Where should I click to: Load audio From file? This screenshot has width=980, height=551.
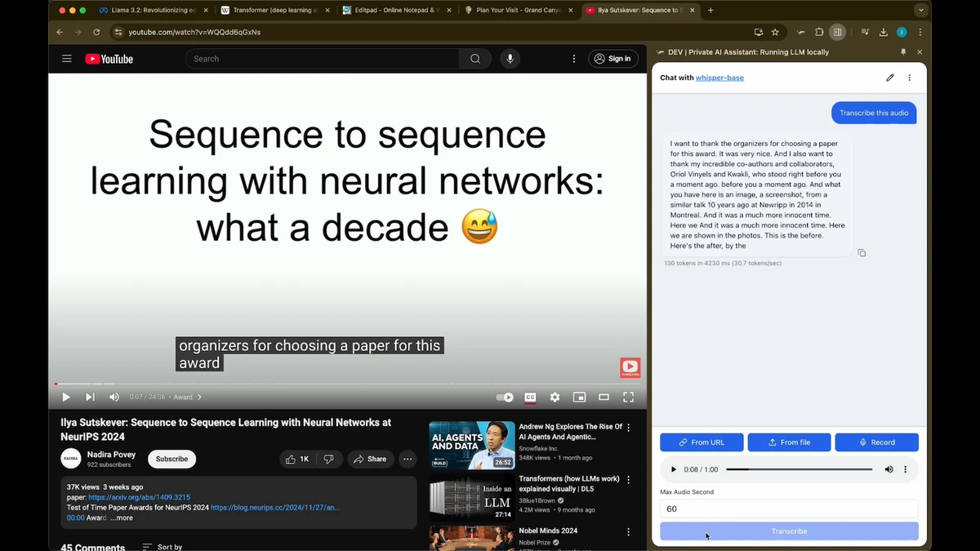pyautogui.click(x=789, y=442)
